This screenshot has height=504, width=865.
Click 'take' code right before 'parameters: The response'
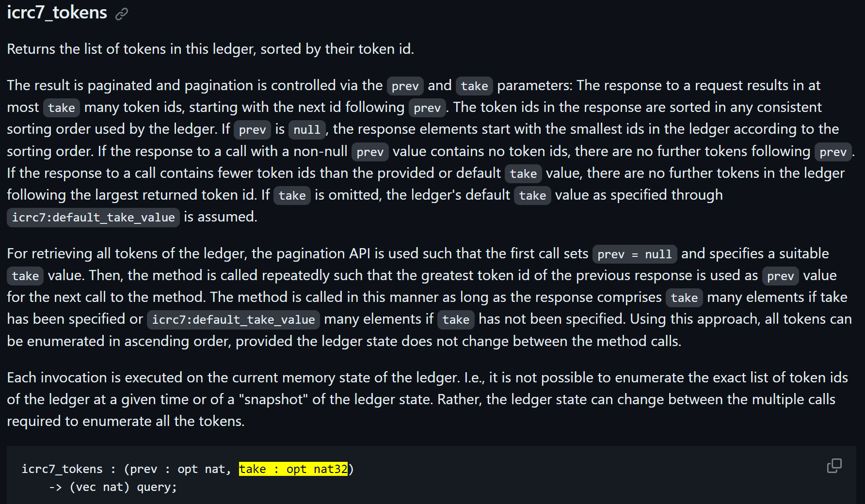point(474,86)
